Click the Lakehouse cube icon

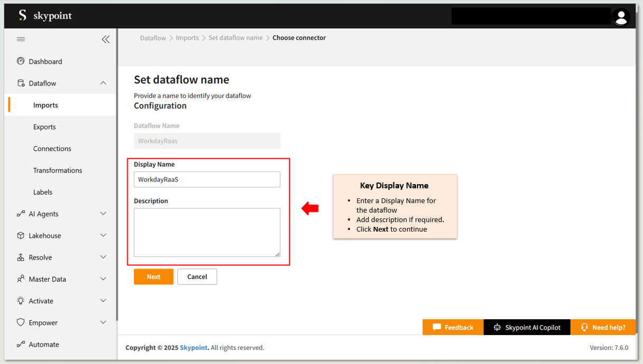21,236
